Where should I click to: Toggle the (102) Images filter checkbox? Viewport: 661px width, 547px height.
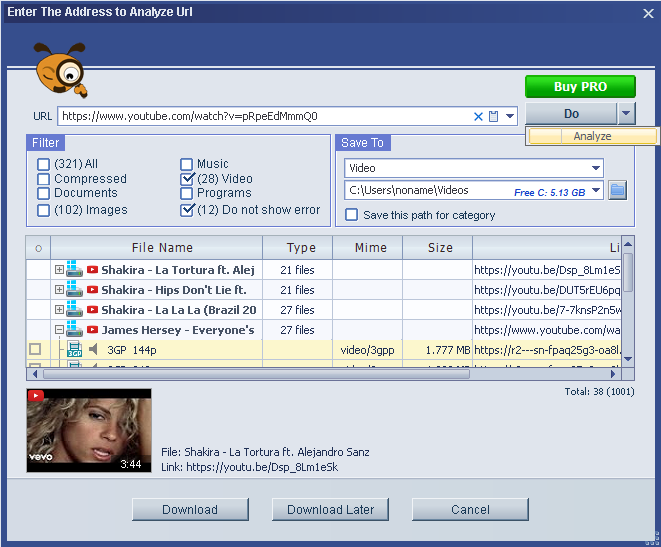coord(43,210)
